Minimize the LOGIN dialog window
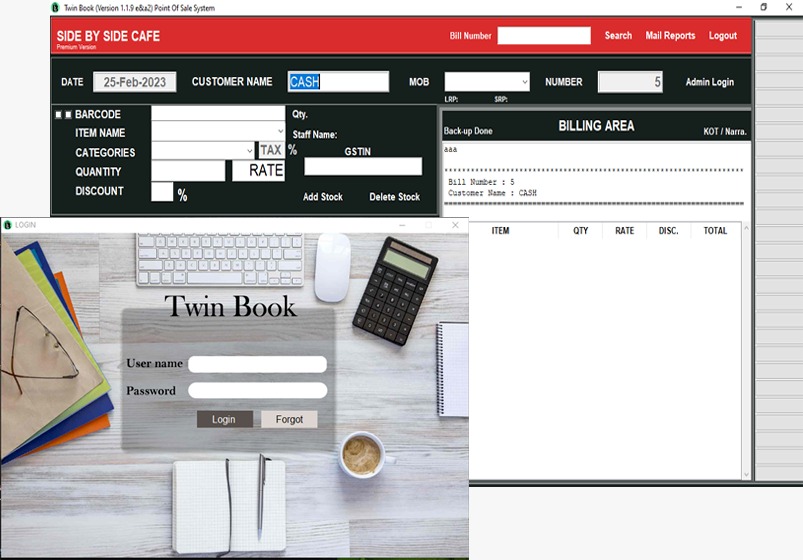 pos(403,225)
